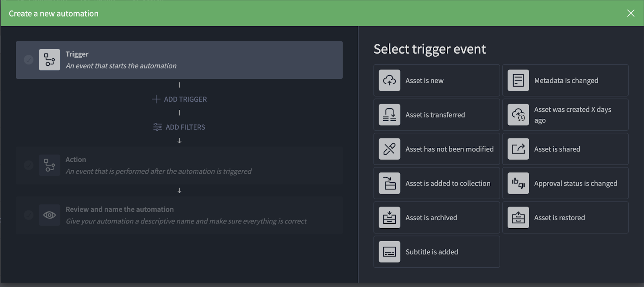Click the Review step checkmark circle

29,215
